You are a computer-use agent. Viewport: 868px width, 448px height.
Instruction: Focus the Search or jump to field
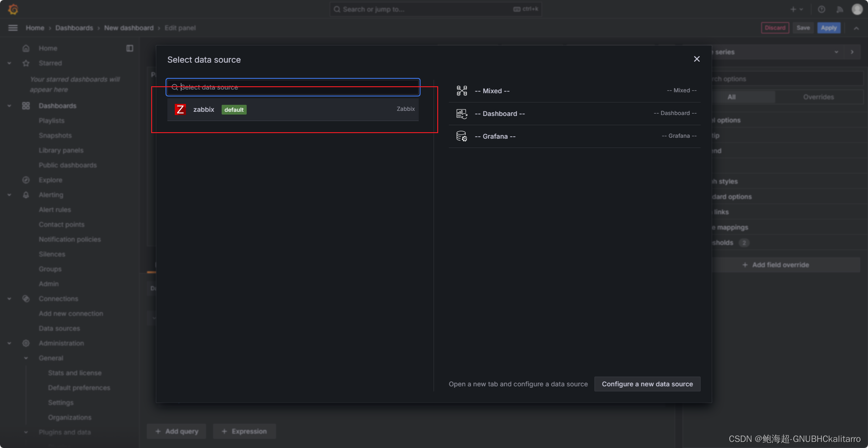tap(435, 9)
